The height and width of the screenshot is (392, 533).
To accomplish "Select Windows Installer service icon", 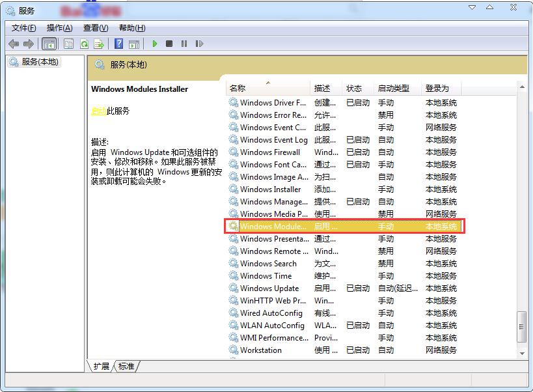I will (x=233, y=189).
